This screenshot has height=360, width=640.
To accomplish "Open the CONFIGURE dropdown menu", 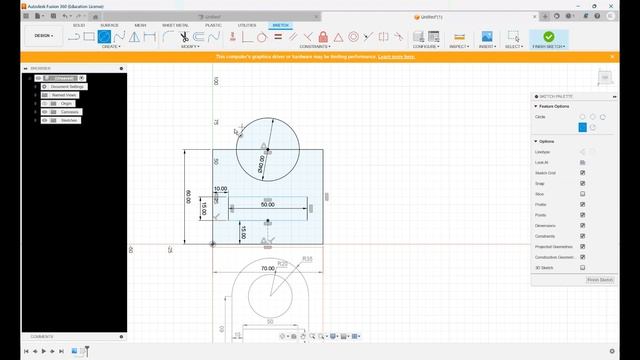I will click(x=426, y=47).
